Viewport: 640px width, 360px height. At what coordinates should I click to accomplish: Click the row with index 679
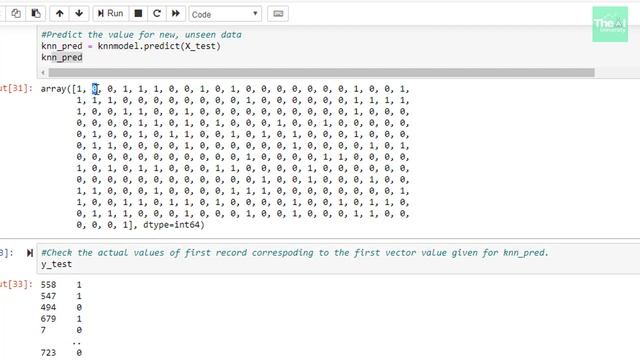pyautogui.click(x=61, y=319)
